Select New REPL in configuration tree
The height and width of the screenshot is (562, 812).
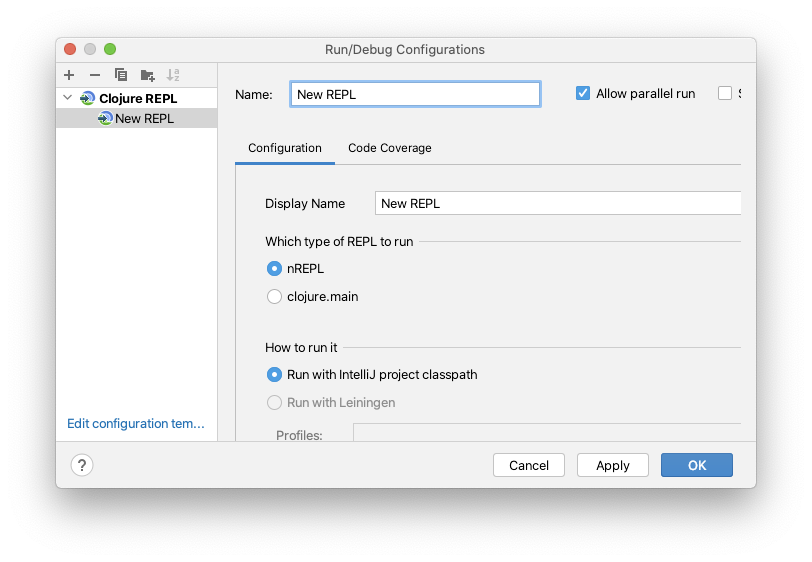click(137, 118)
